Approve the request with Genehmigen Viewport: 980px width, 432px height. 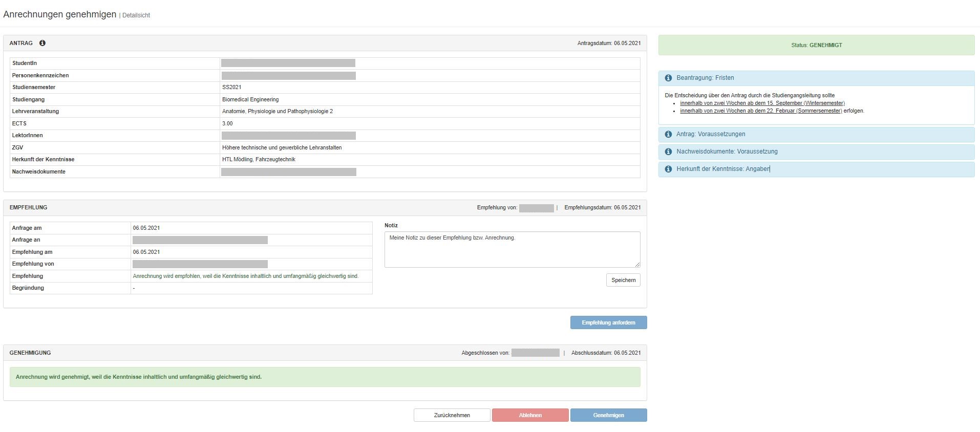[x=608, y=415]
